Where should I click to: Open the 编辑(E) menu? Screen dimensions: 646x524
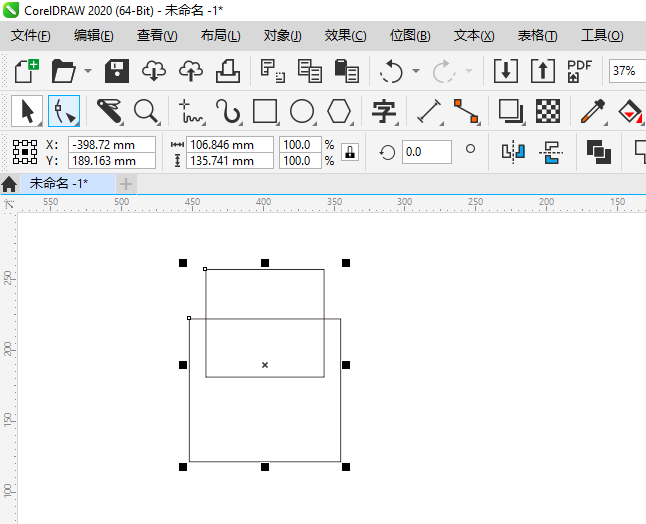click(x=94, y=36)
